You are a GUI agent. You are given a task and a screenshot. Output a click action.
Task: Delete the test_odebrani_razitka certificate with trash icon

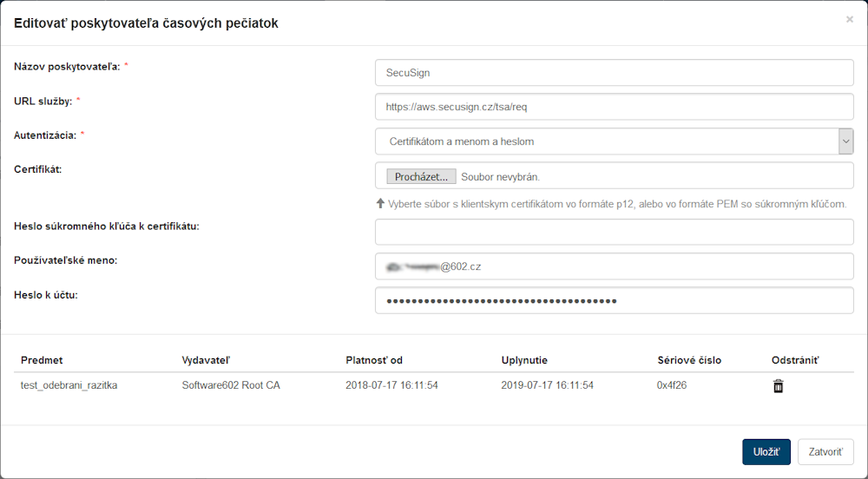[778, 386]
